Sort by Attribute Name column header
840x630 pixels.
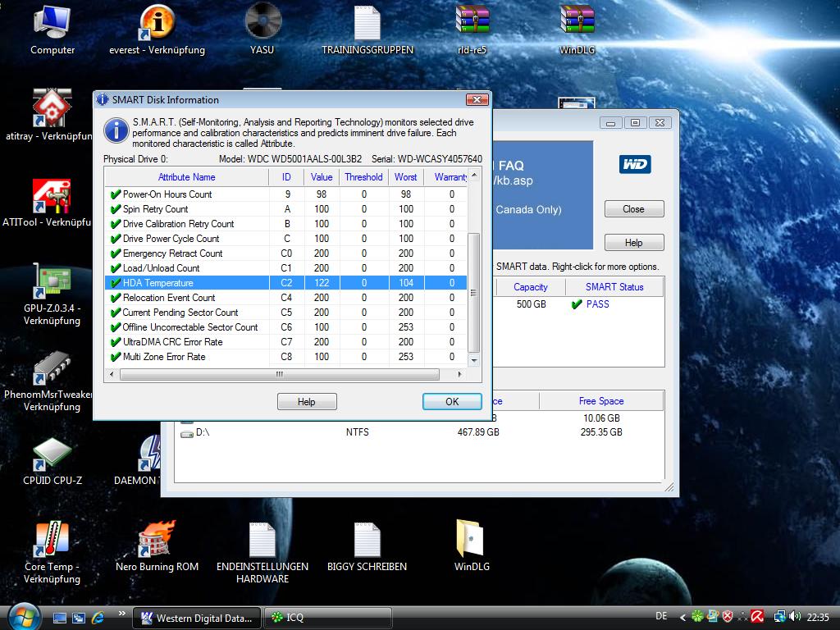[186, 177]
